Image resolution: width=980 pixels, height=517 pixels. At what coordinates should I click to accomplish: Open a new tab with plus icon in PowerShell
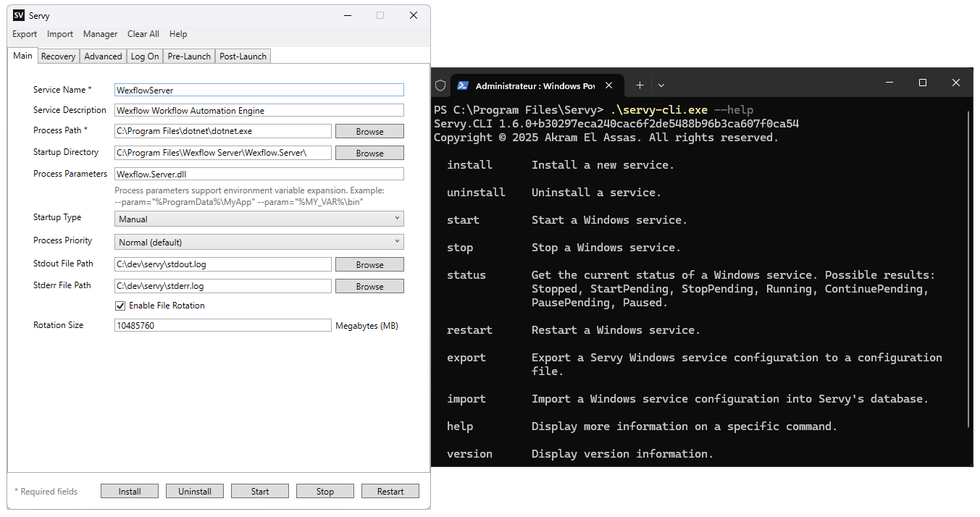pos(640,85)
